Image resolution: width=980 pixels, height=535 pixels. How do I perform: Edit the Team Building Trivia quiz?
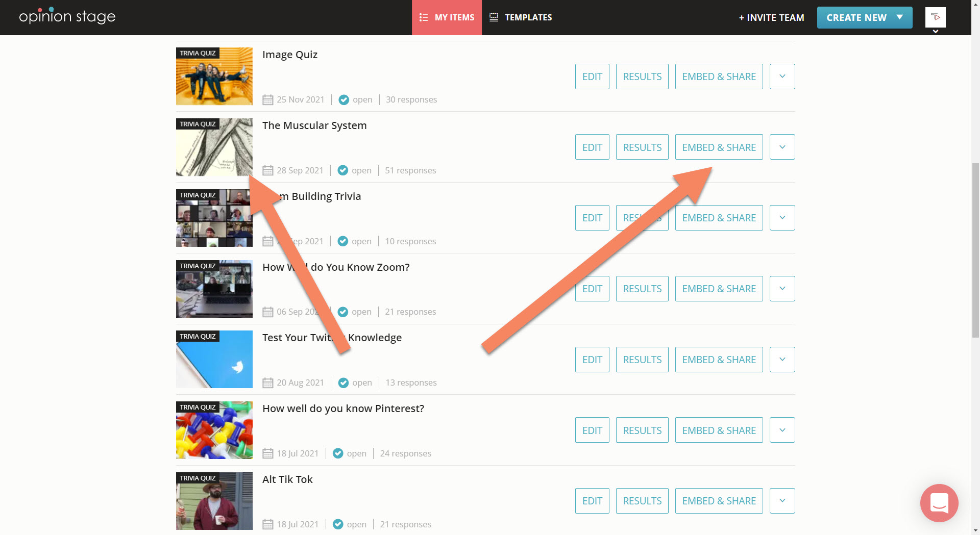point(592,218)
